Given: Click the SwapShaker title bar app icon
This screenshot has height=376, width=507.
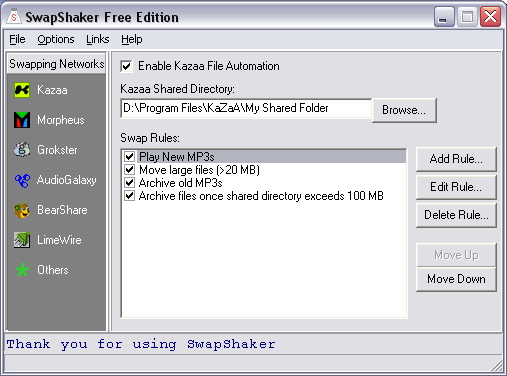Looking at the screenshot, I should click(14, 17).
